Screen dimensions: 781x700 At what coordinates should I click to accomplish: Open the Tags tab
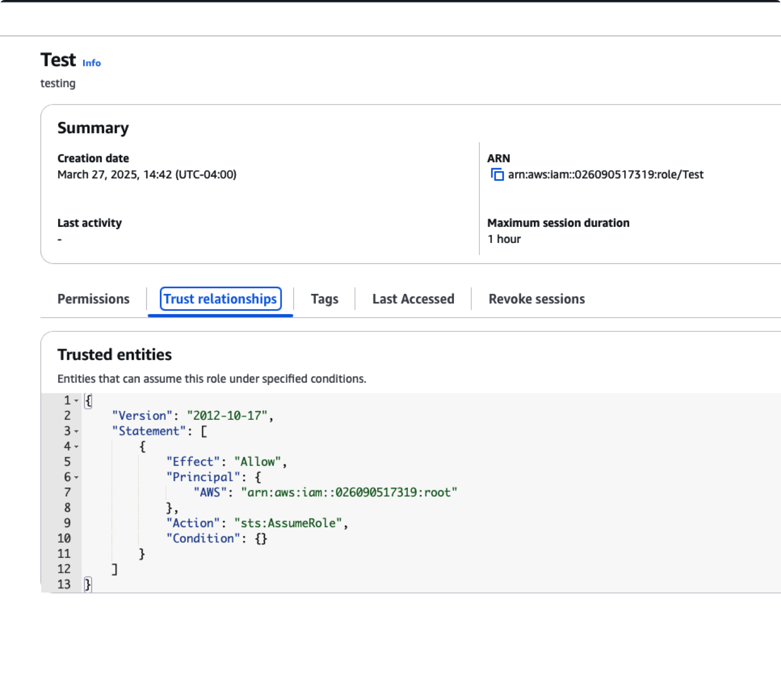[x=324, y=299]
